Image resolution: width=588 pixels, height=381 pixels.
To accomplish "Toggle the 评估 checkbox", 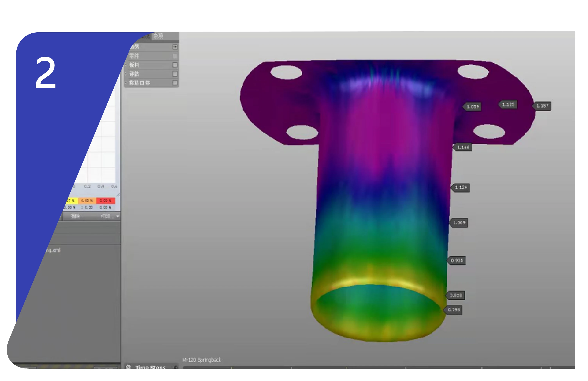I will coord(175,74).
